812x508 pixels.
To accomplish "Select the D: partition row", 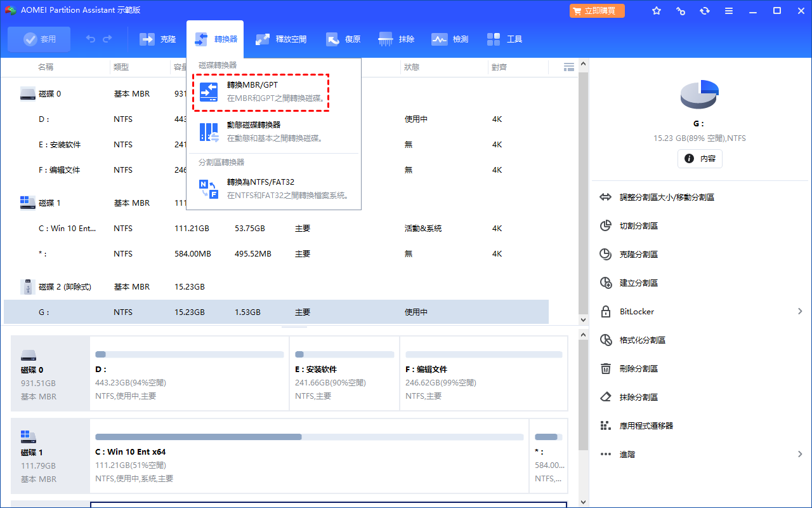I will [x=276, y=119].
